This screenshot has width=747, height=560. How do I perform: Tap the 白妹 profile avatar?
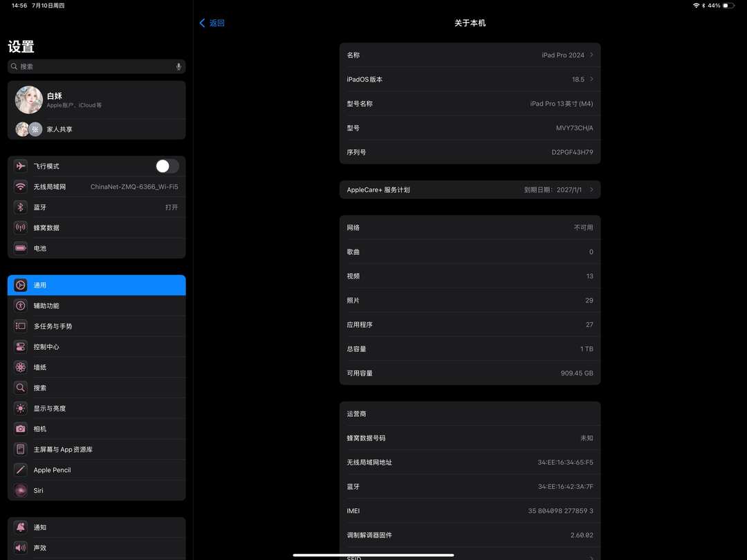pos(29,100)
